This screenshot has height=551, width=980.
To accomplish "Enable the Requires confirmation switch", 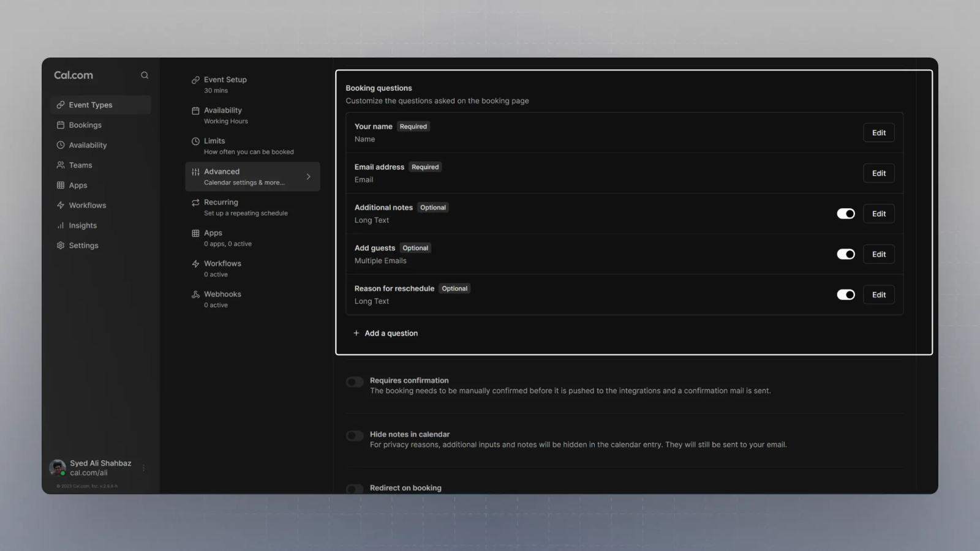I will (x=355, y=382).
